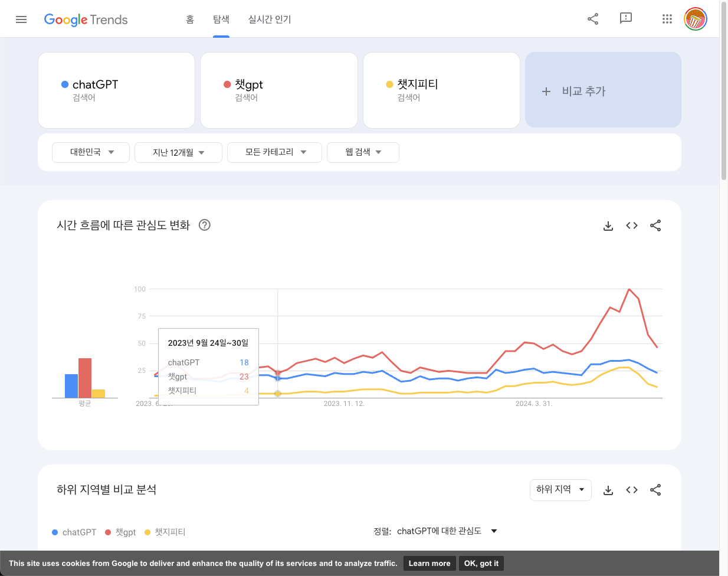
Task: Open the Google apps grid
Action: pyautogui.click(x=667, y=19)
